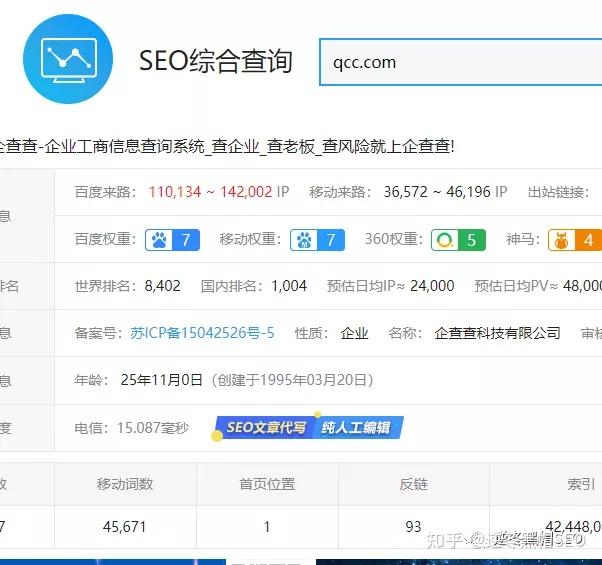Viewport: 602px width, 565px height.
Task: Click the 神马 weight value 4 badge
Action: click(588, 240)
